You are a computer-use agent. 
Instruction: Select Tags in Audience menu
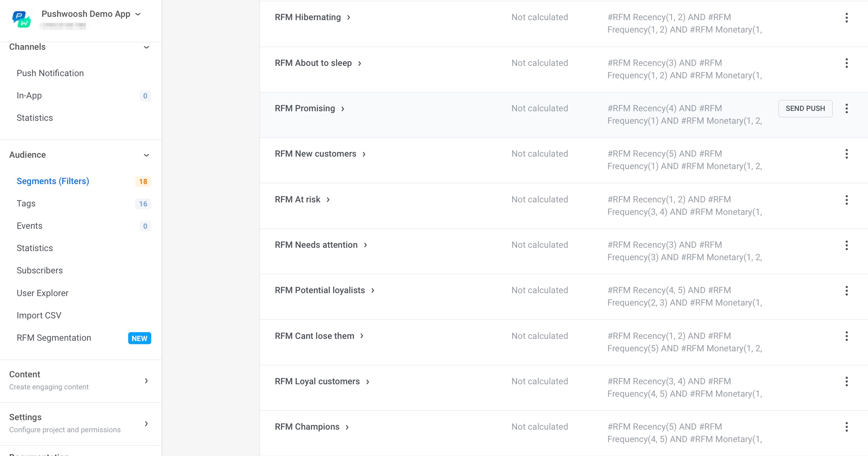point(26,203)
